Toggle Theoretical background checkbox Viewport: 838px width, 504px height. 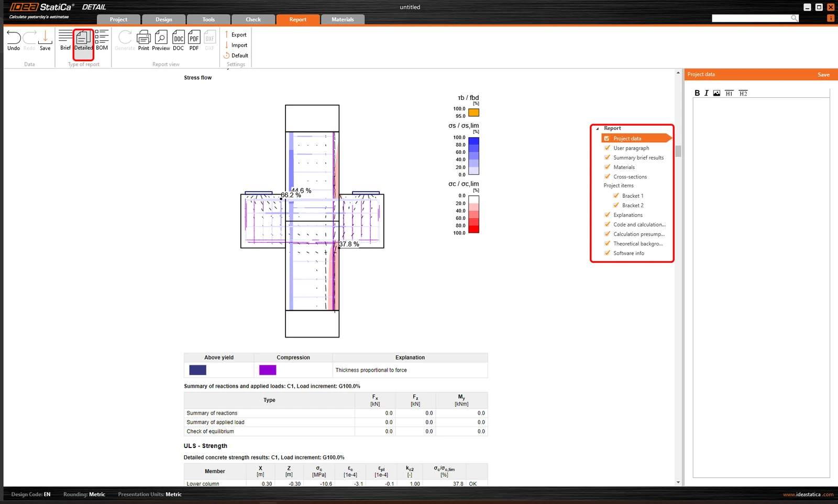click(607, 243)
